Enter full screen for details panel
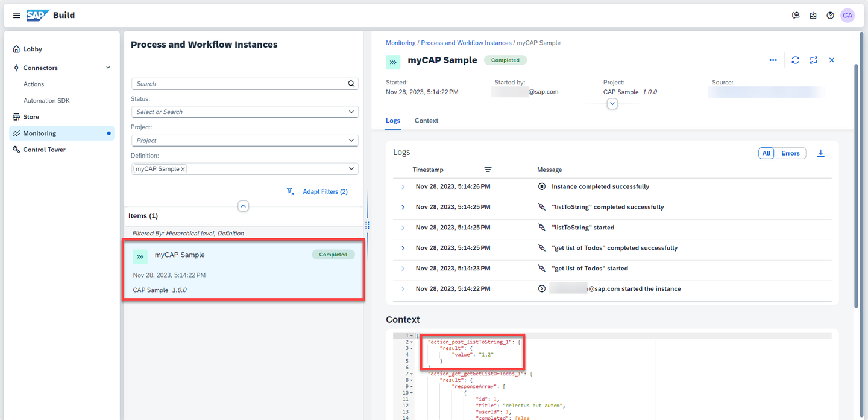 [x=814, y=60]
